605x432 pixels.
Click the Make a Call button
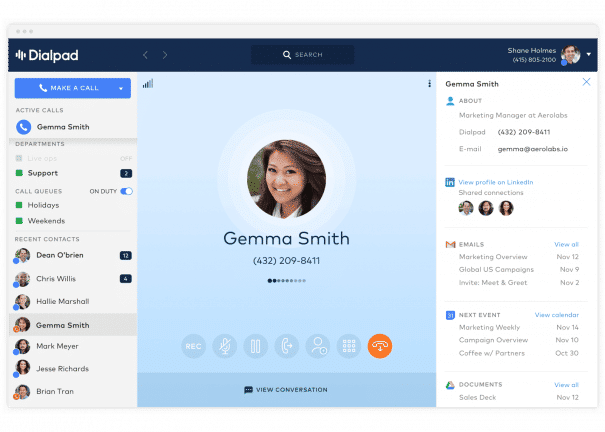tap(73, 88)
